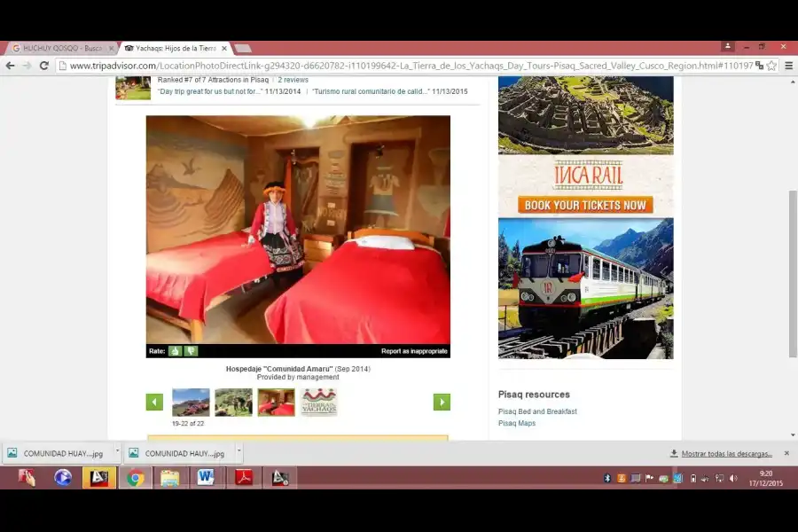Select the green hillside people thumbnail
798x532 pixels.
pyautogui.click(x=233, y=403)
